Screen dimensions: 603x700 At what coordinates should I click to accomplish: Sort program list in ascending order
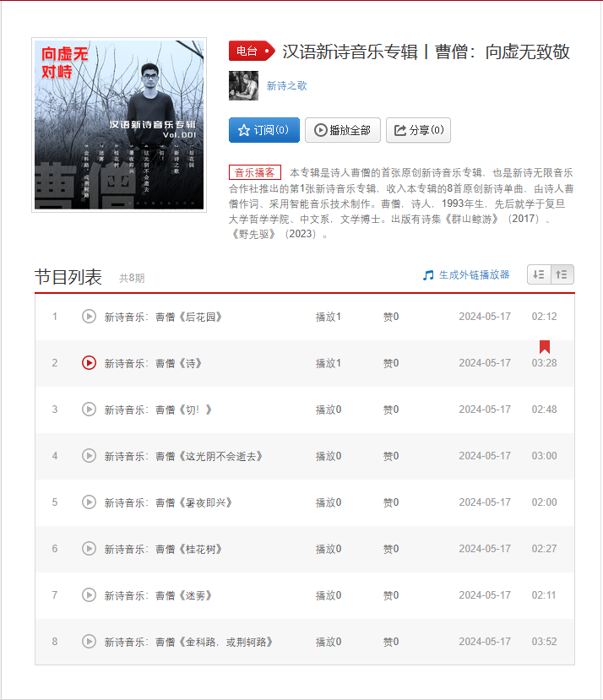[562, 274]
